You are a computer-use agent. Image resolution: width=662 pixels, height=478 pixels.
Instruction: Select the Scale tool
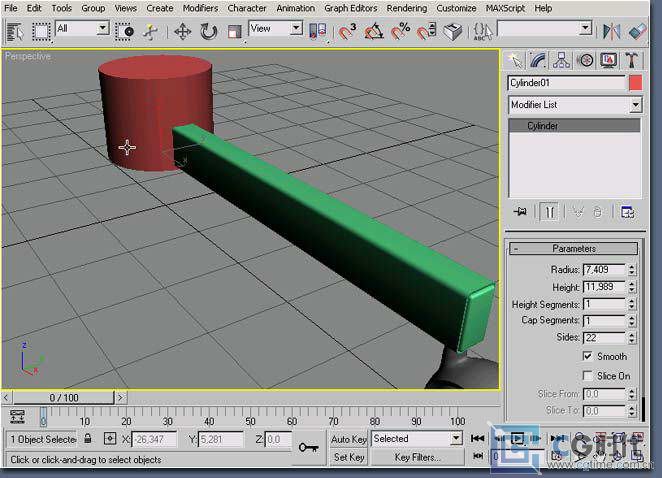tap(234, 32)
